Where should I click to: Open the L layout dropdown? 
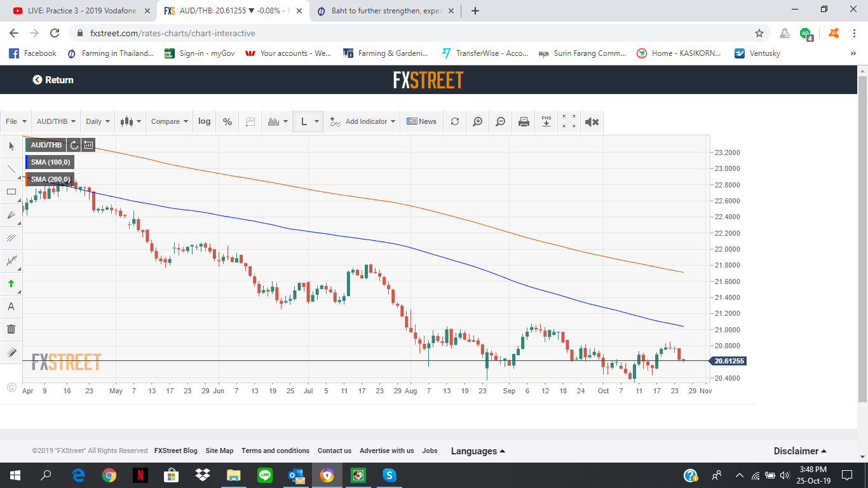tap(309, 121)
